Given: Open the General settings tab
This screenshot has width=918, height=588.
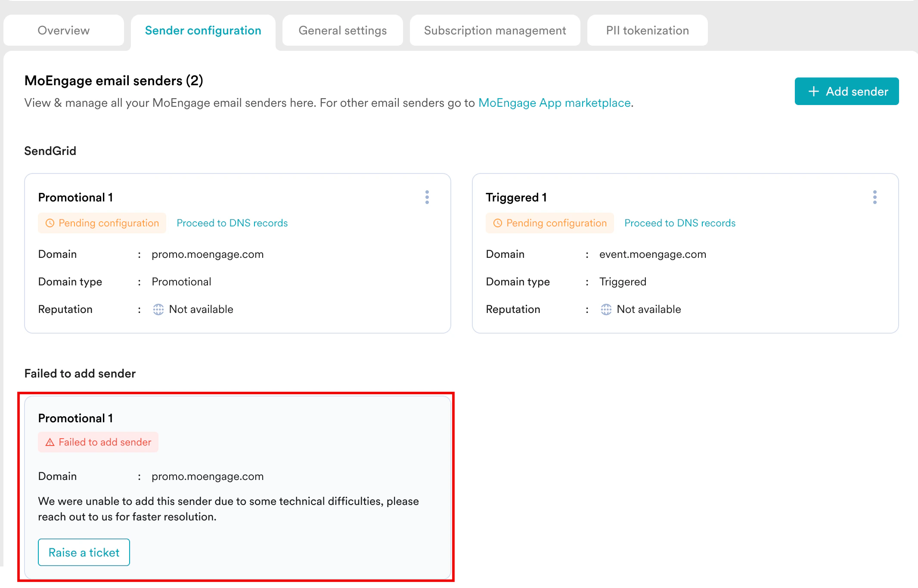Looking at the screenshot, I should click(x=343, y=31).
